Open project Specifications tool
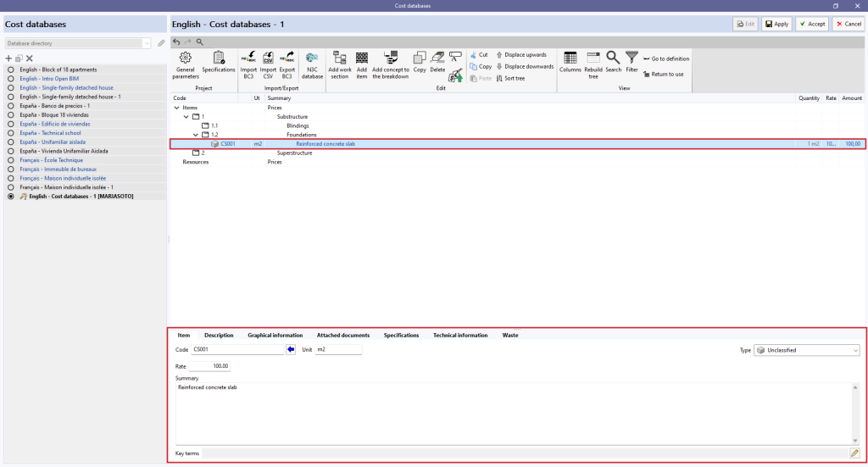 point(218,62)
